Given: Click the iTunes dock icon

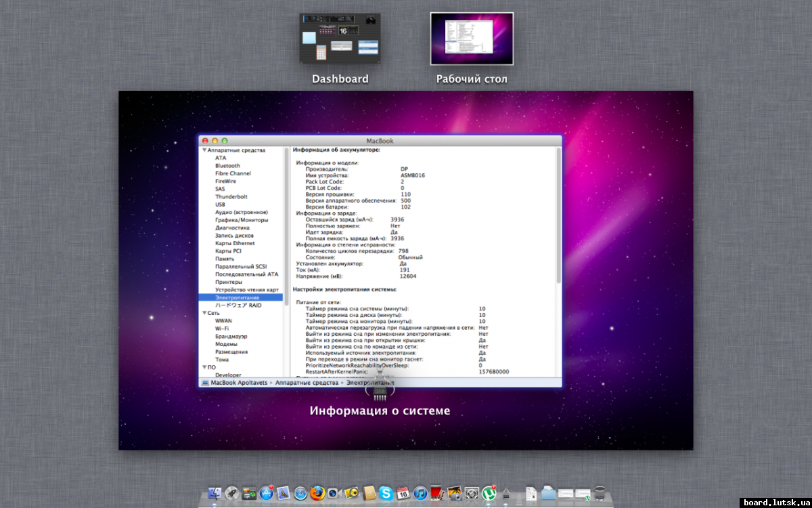Looking at the screenshot, I should pyautogui.click(x=420, y=494).
